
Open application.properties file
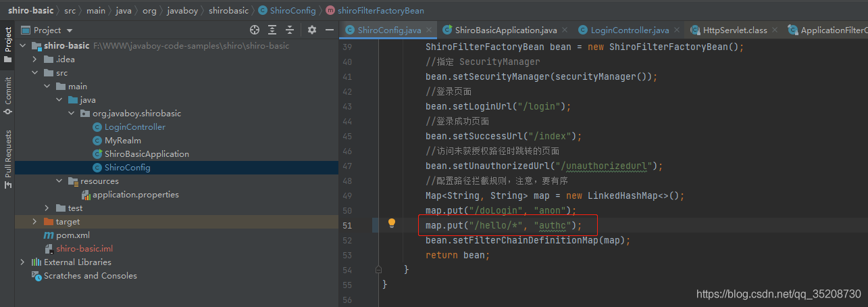136,195
